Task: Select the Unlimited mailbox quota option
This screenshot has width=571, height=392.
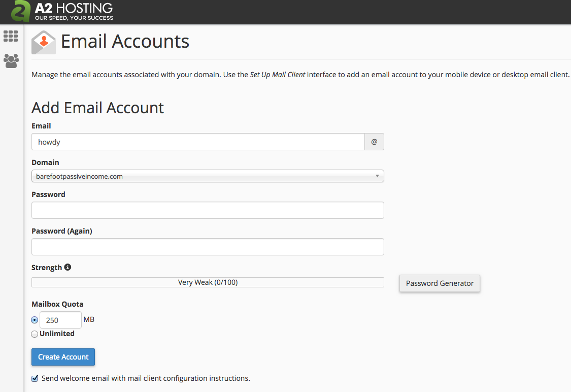Action: coord(35,334)
